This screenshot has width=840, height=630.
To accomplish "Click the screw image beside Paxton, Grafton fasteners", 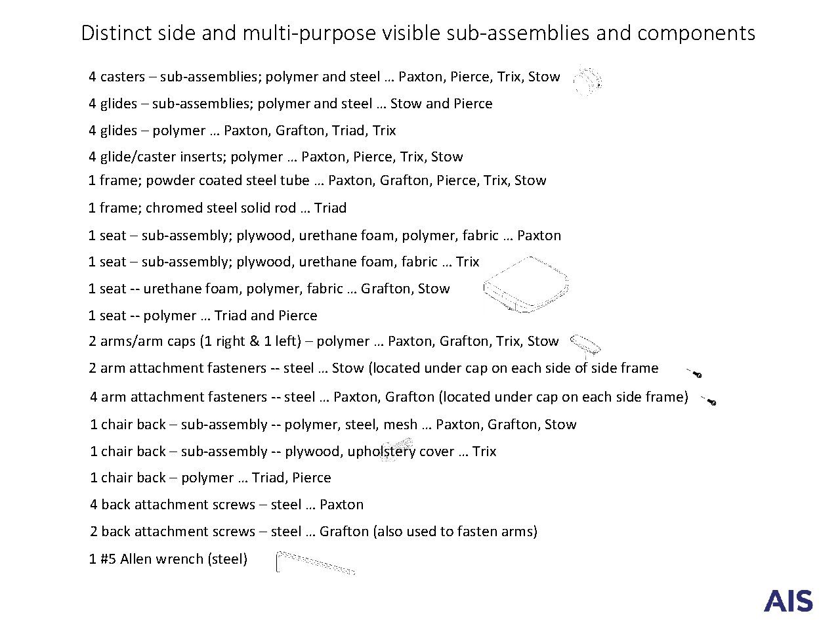I will click(x=709, y=400).
